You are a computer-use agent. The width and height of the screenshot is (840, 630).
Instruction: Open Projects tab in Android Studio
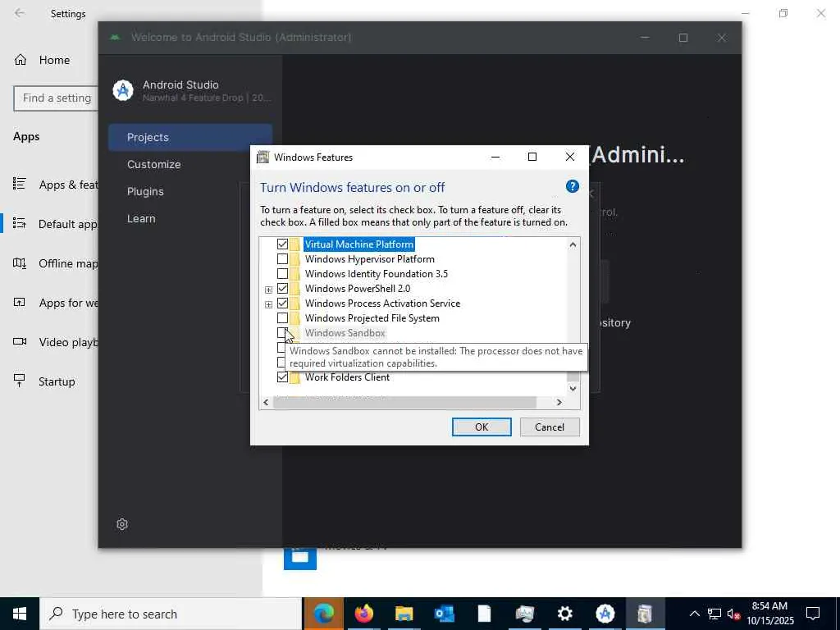[x=190, y=137]
